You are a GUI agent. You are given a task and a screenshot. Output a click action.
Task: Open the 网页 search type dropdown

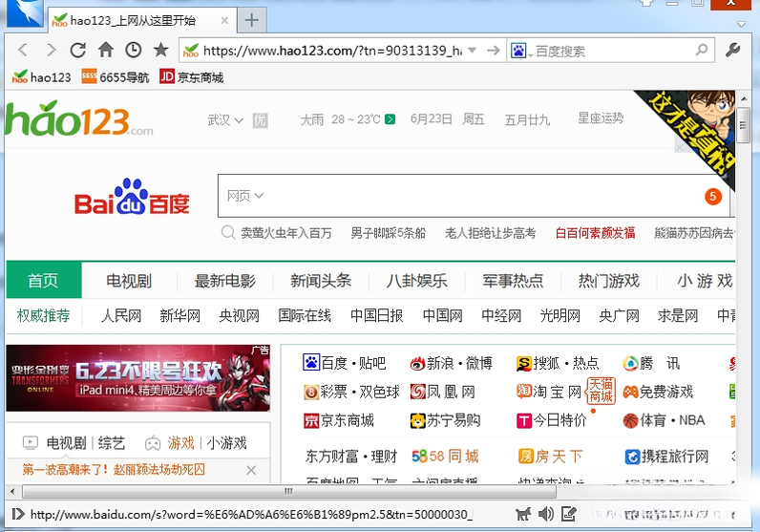(x=244, y=196)
